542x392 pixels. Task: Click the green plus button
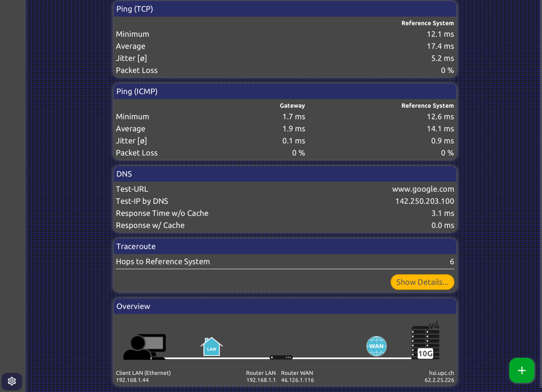point(522,371)
